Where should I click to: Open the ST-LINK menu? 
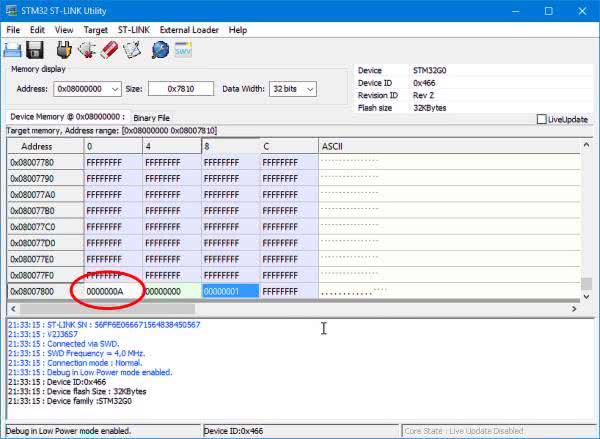[x=133, y=30]
